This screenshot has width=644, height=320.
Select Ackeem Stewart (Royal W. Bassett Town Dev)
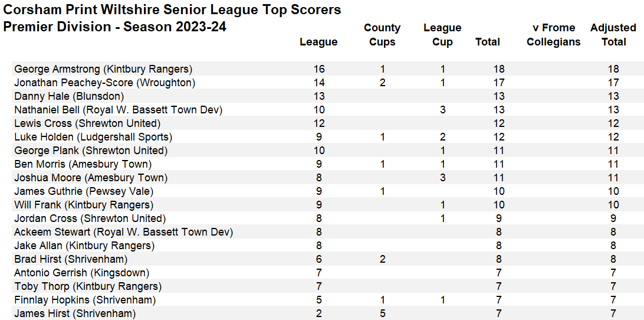pos(123,232)
